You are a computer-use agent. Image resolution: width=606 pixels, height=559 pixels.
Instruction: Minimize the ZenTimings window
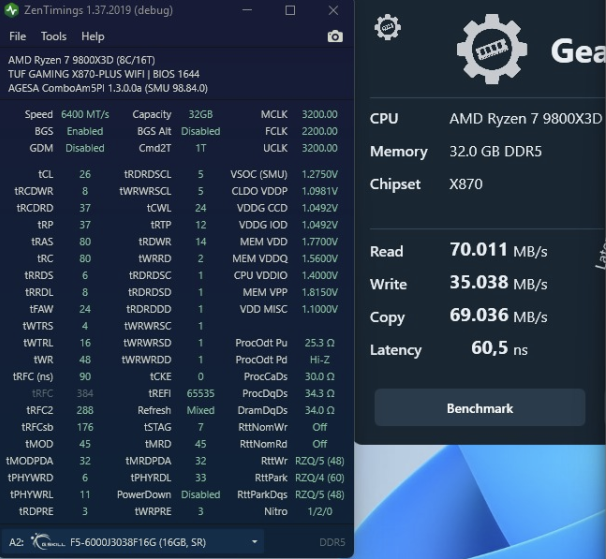[247, 10]
